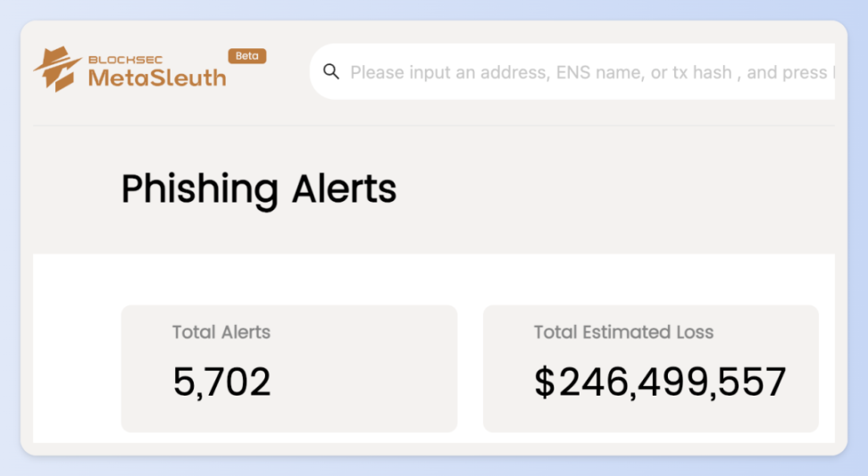Click the search magnifying glass icon
The width and height of the screenshot is (868, 476).
point(331,71)
